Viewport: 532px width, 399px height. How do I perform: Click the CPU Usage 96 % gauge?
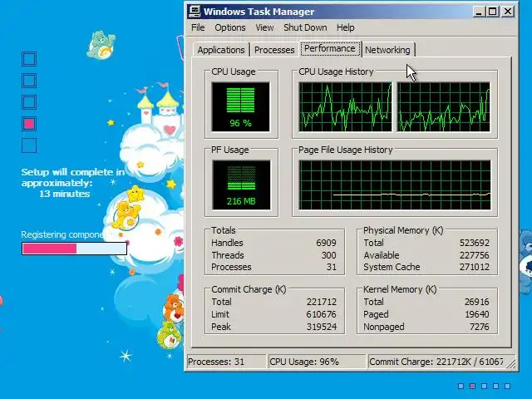coord(240,106)
